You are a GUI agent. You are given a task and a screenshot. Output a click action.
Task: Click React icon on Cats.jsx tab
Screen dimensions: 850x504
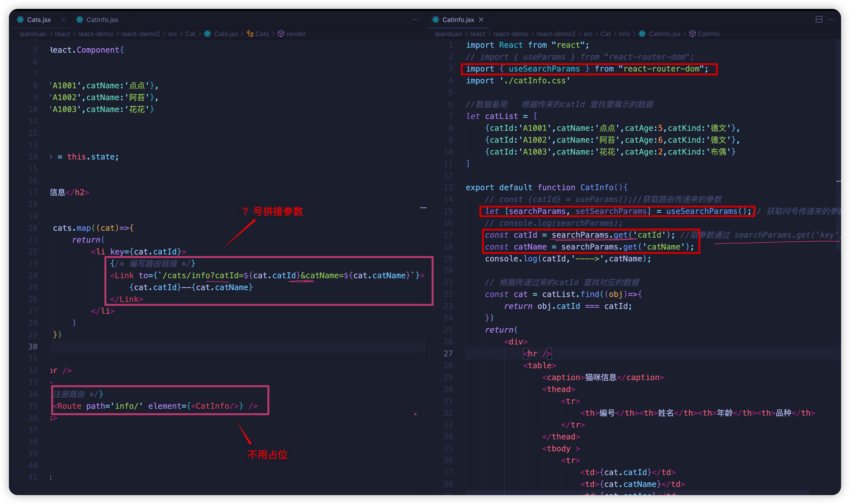(20, 20)
